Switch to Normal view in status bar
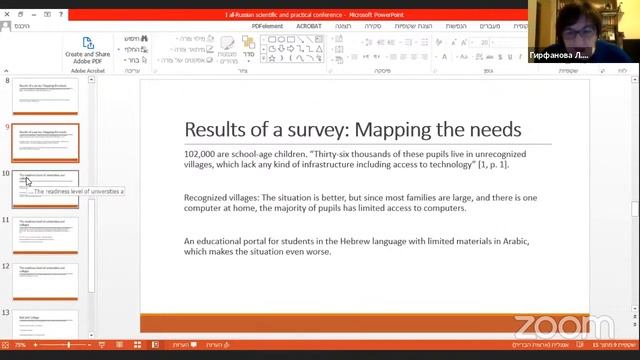640x360 pixels. pos(156,345)
